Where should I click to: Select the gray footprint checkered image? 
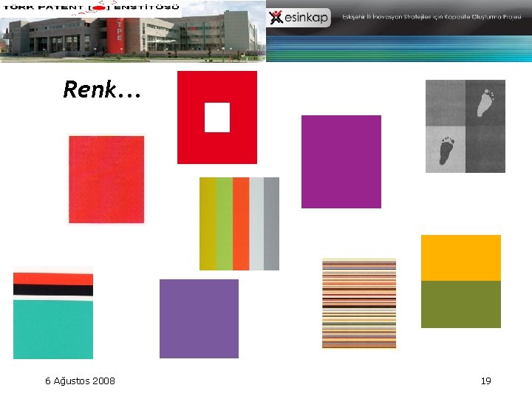tap(465, 126)
